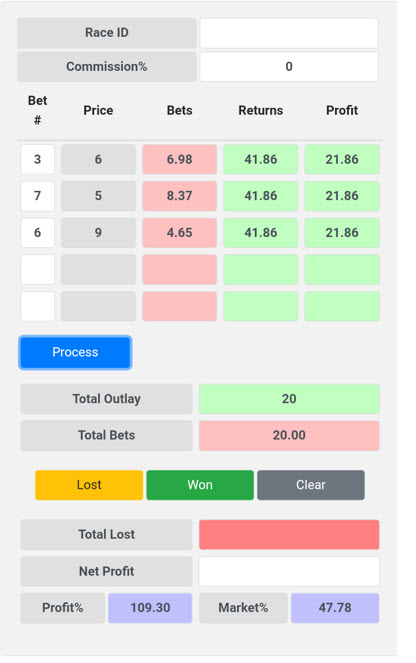The height and width of the screenshot is (663, 416).
Task: Select the empty Net Profit field
Action: [289, 571]
